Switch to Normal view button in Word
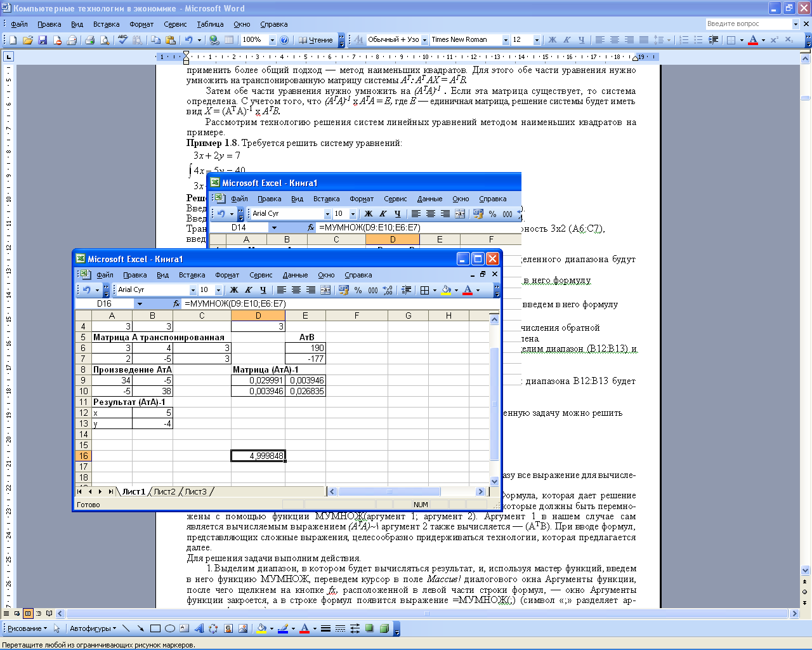Screen dimensions: 812x650 [x=6, y=614]
